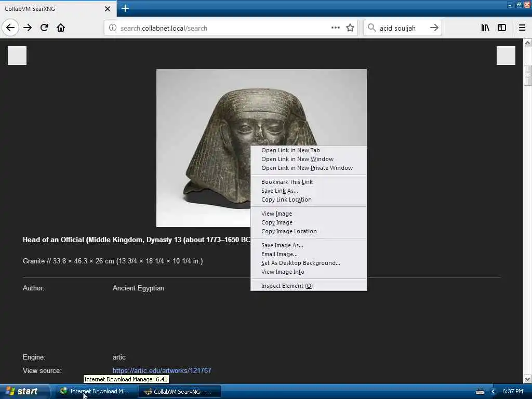Open the home page

point(61,28)
